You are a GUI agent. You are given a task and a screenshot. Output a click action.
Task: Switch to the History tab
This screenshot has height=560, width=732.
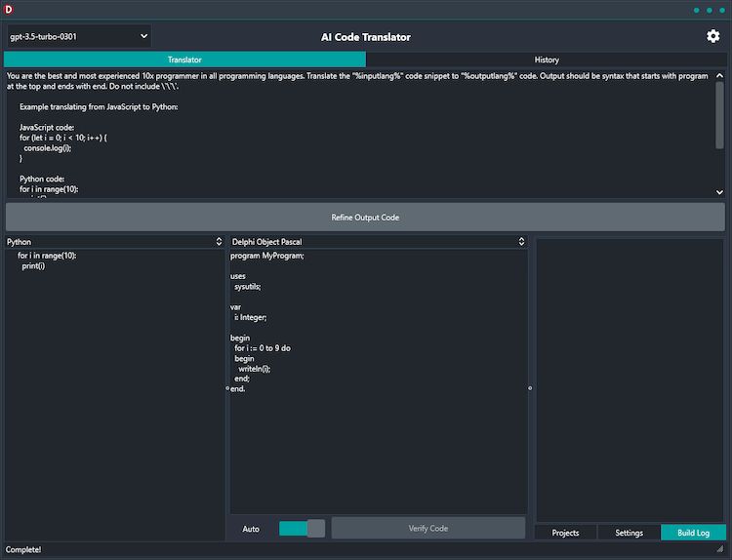[547, 60]
